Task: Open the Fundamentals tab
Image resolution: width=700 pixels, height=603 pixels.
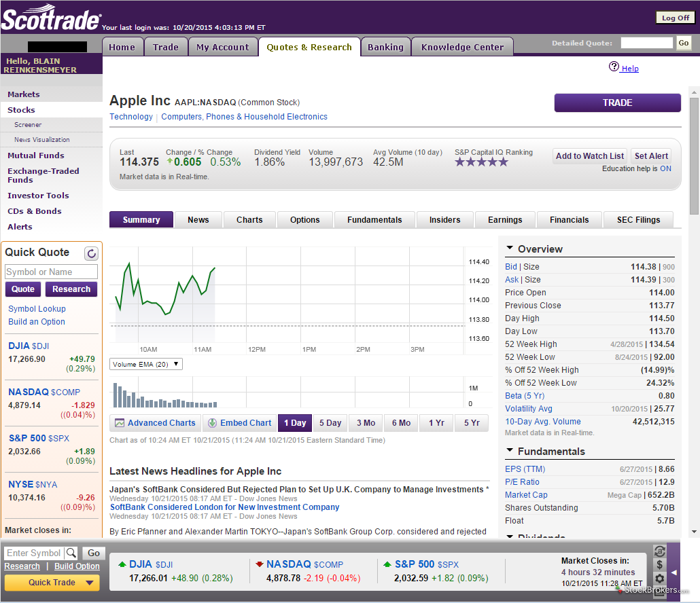Action: click(x=374, y=220)
